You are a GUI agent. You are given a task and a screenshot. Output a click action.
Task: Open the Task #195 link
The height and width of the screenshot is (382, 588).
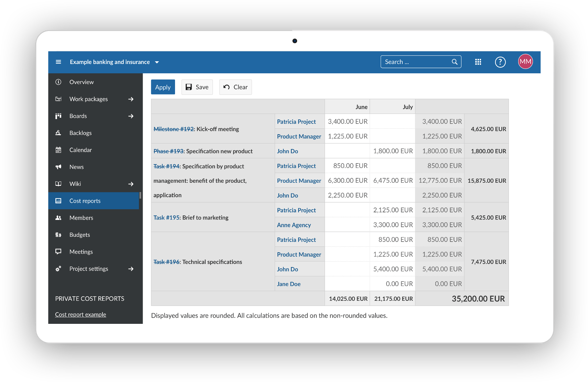click(x=166, y=217)
